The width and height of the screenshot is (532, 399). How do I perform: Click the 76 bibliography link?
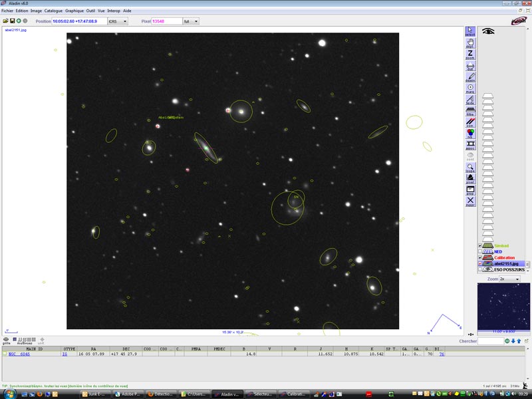[442, 354]
